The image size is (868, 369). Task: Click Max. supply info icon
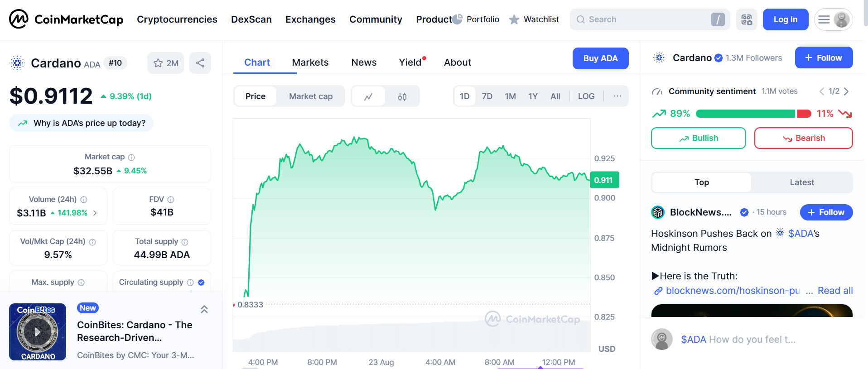tap(81, 283)
